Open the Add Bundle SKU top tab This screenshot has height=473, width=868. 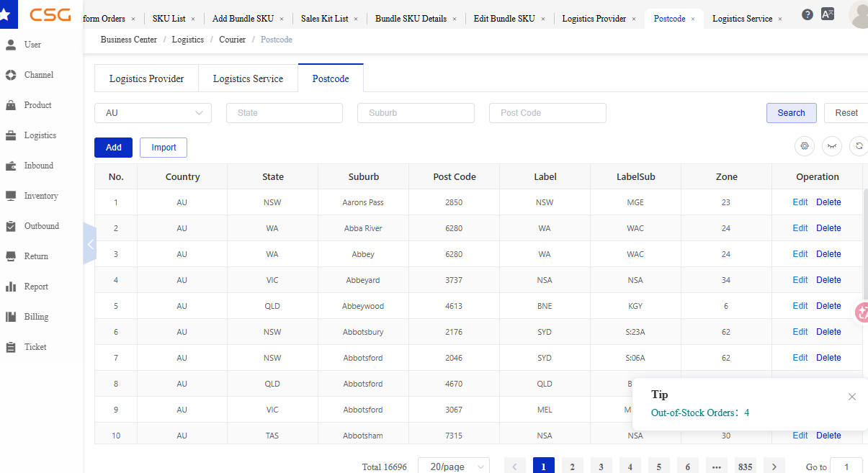pyautogui.click(x=243, y=19)
